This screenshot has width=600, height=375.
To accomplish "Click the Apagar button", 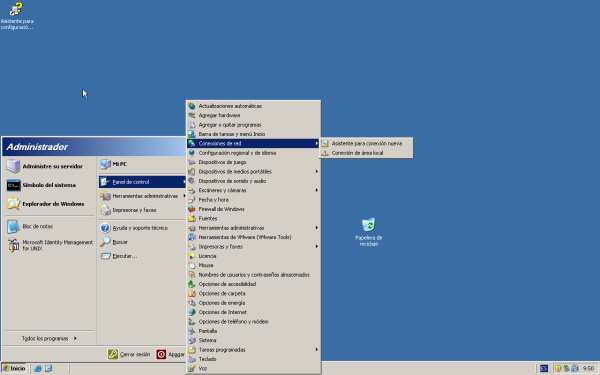I will pos(171,354).
